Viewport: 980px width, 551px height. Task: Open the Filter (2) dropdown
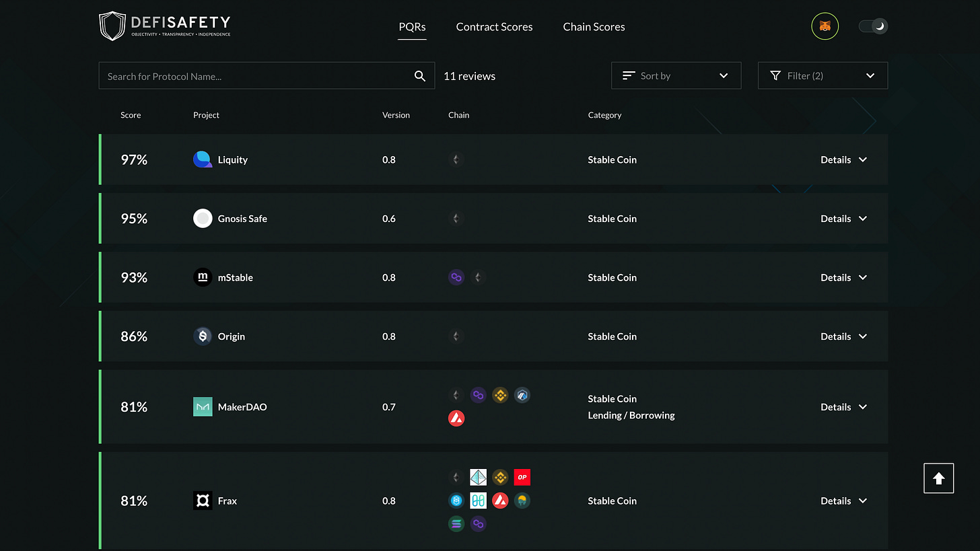click(823, 75)
